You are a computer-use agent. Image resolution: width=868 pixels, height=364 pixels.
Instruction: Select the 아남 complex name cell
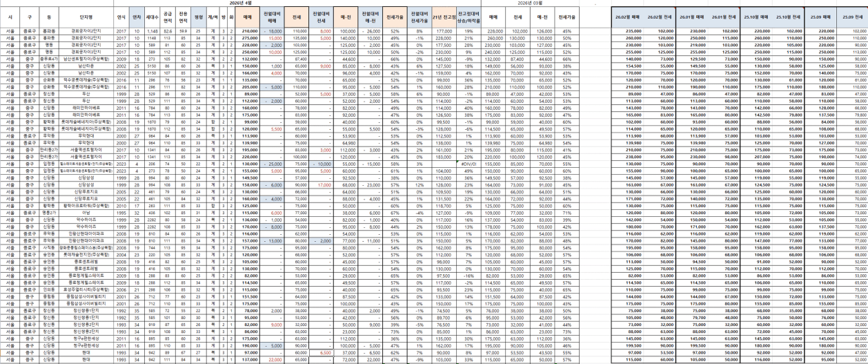(x=87, y=214)
